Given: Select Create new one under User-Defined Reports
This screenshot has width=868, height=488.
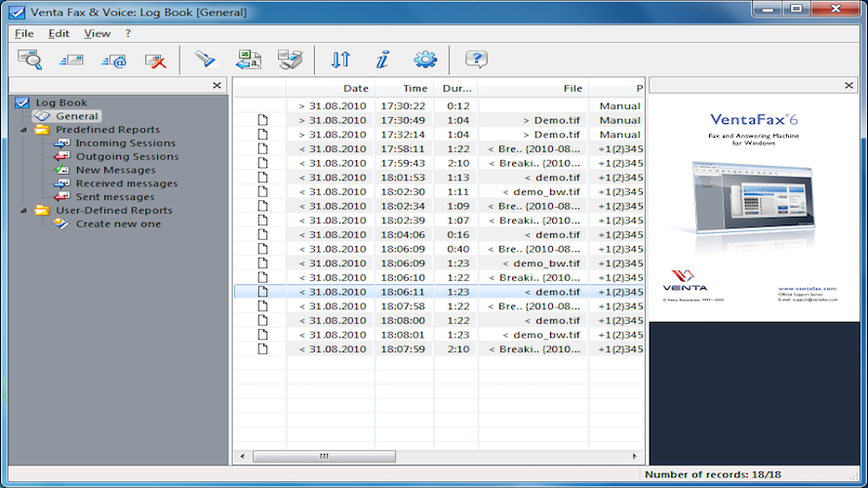Looking at the screenshot, I should click(x=118, y=224).
